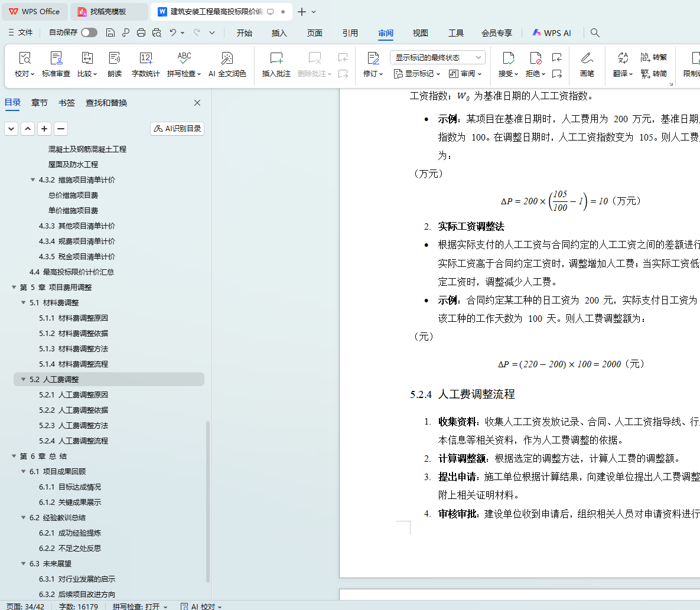Switch to the 视图 ribbon tab
The height and width of the screenshot is (610, 700).
click(x=420, y=33)
